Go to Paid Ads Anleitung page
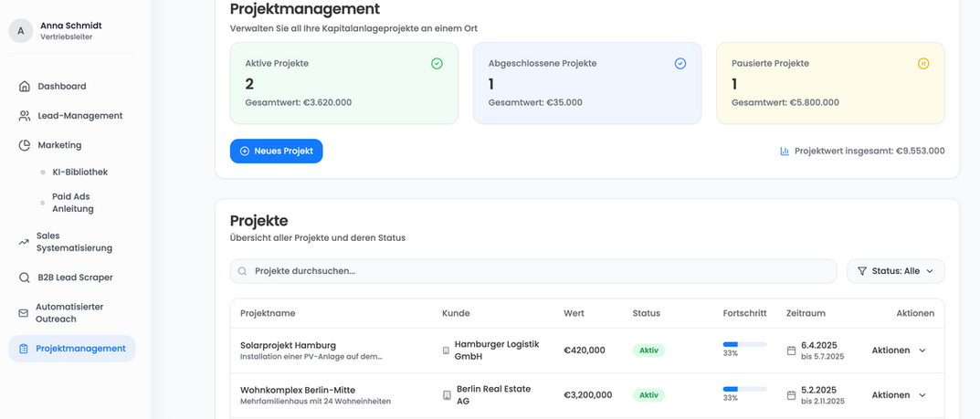980x419 pixels. [x=73, y=203]
